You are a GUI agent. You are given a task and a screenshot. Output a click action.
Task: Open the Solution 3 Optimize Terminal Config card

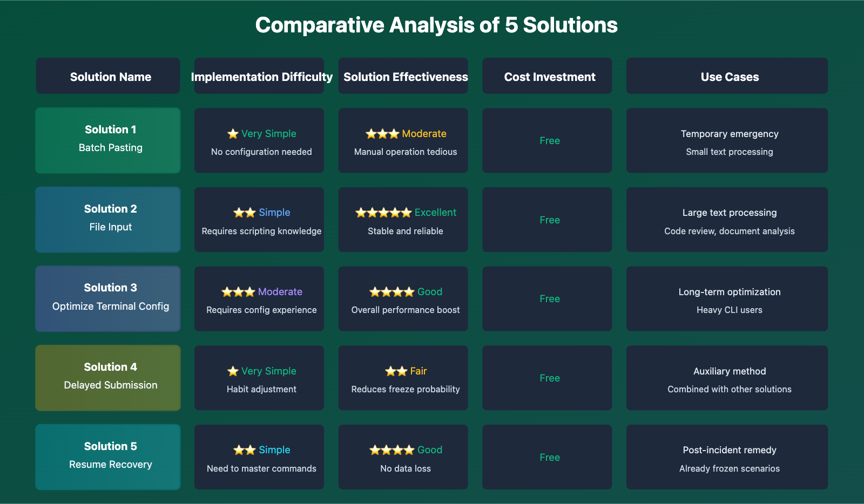coord(108,298)
